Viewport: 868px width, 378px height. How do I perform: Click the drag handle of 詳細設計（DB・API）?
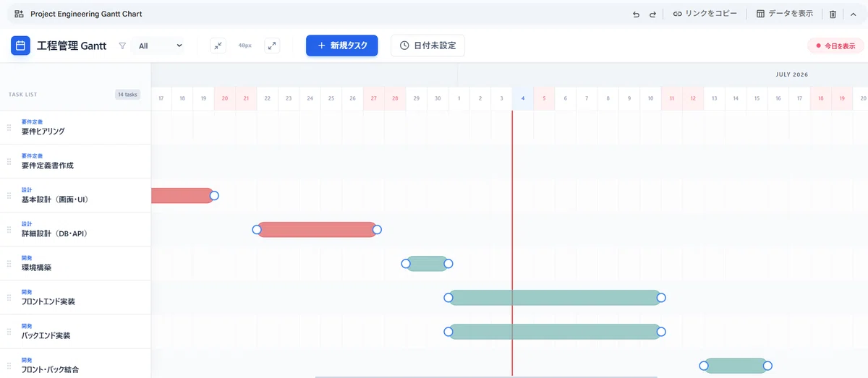click(x=9, y=230)
